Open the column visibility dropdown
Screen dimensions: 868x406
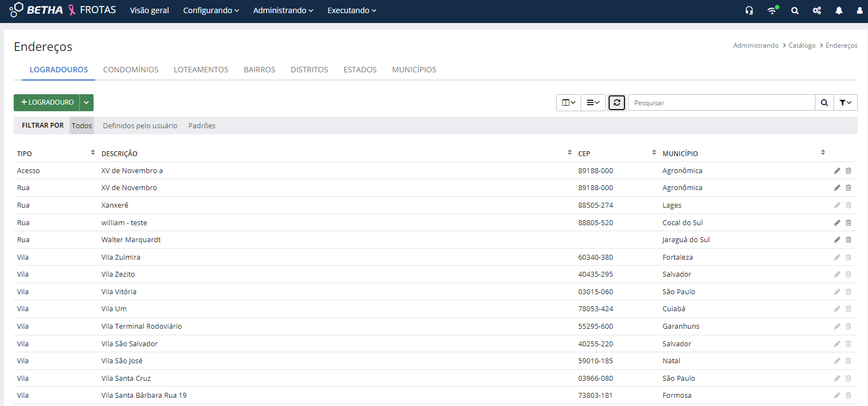click(569, 102)
